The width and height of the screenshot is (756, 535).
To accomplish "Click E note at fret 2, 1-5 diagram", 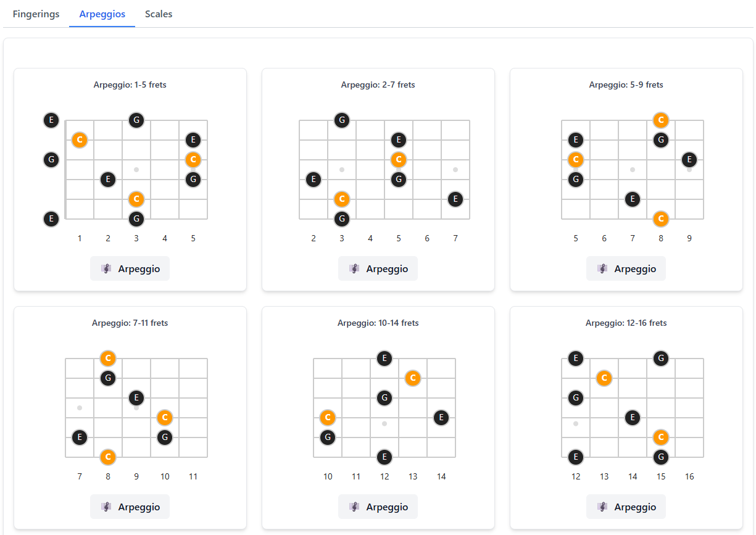I will 108,180.
